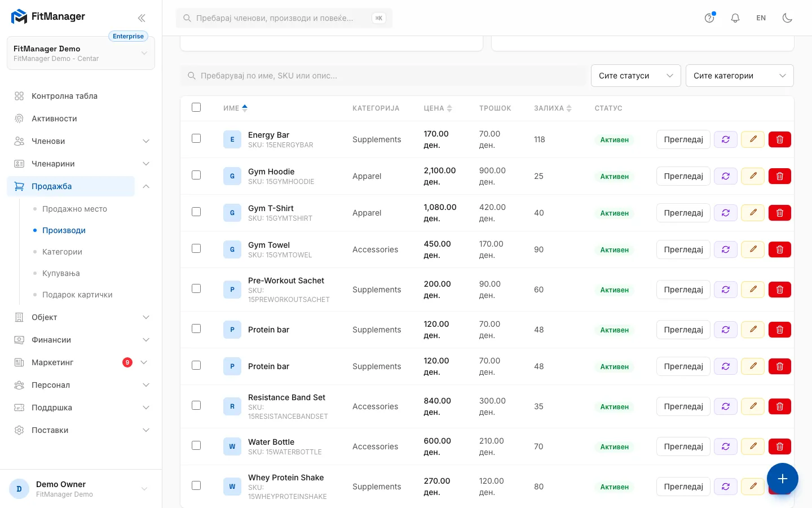Image resolution: width=812 pixels, height=508 pixels.
Task: Edit Water Bottle with the pencil icon
Action: tap(753, 446)
